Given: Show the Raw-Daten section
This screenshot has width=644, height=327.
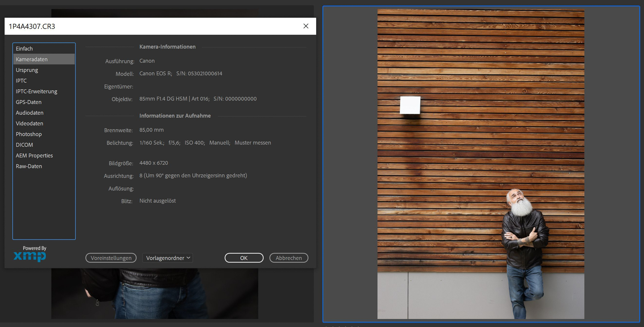Looking at the screenshot, I should coord(29,166).
